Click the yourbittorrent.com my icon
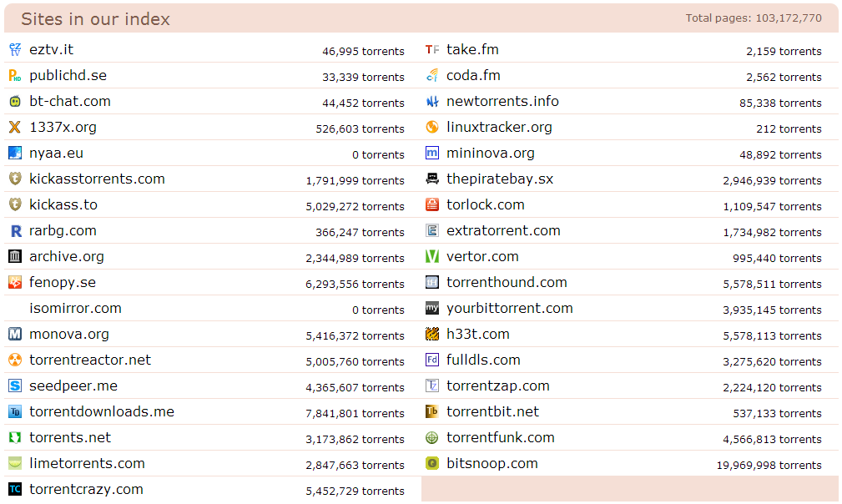 tap(432, 308)
